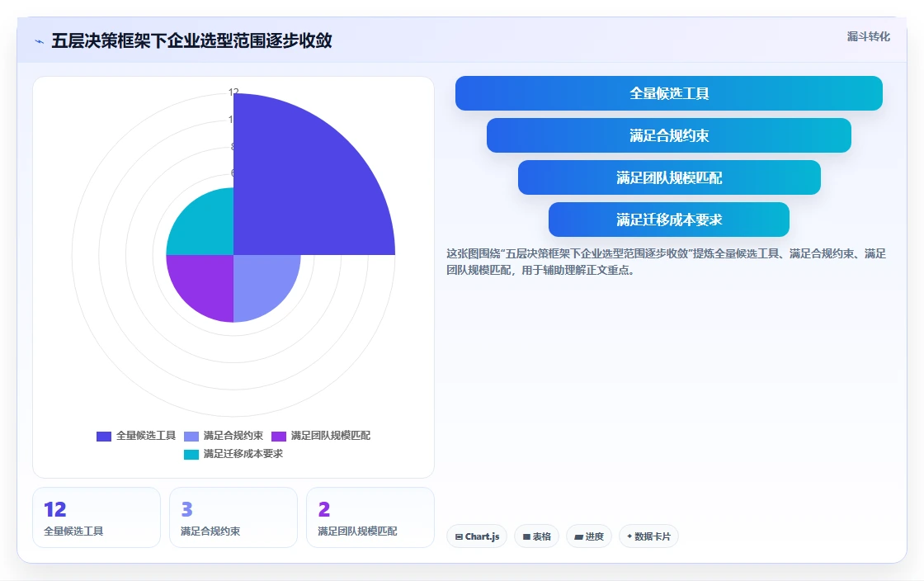
Task: Click the star icon in 数据卡片 chip
Action: point(629,536)
